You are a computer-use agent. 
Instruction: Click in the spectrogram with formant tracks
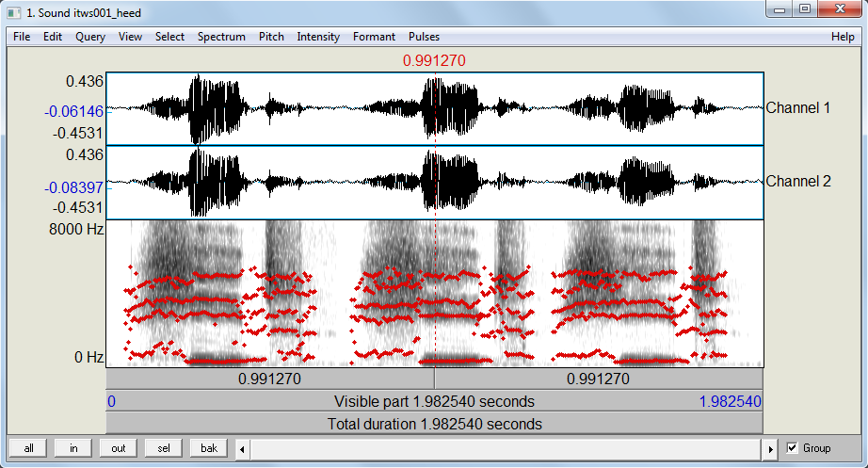click(435, 294)
